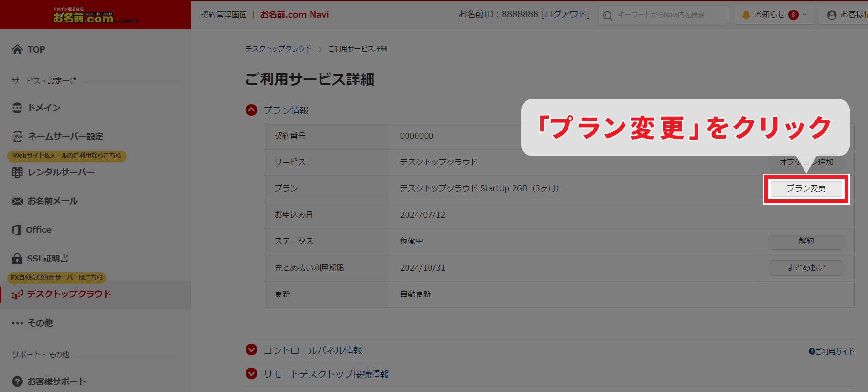Viewport: 868px width, 392px height.
Task: Click the お客様サポート question mark icon
Action: coord(17,381)
